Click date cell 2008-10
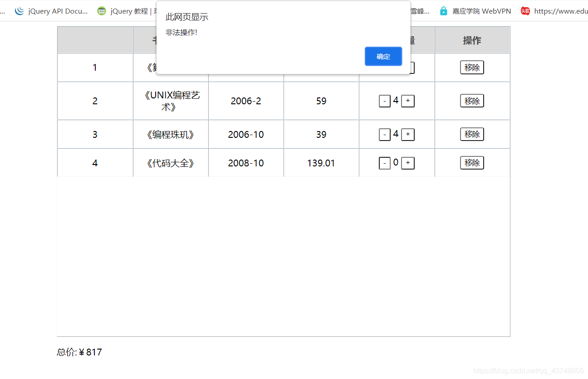Screen dimensions: 588x379 pos(246,163)
